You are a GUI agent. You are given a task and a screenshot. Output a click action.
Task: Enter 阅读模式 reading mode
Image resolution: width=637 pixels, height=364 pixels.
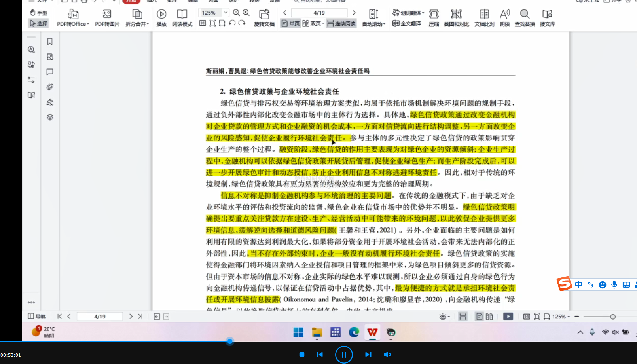(182, 19)
